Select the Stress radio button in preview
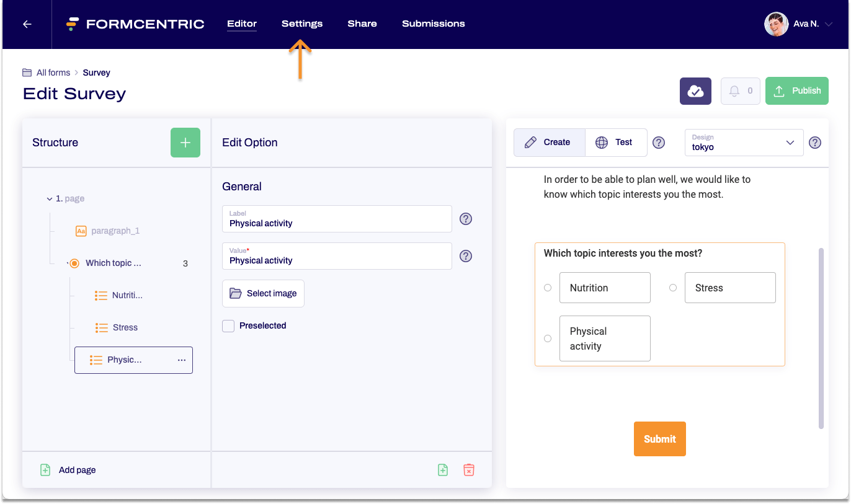The height and width of the screenshot is (504, 851). point(673,288)
